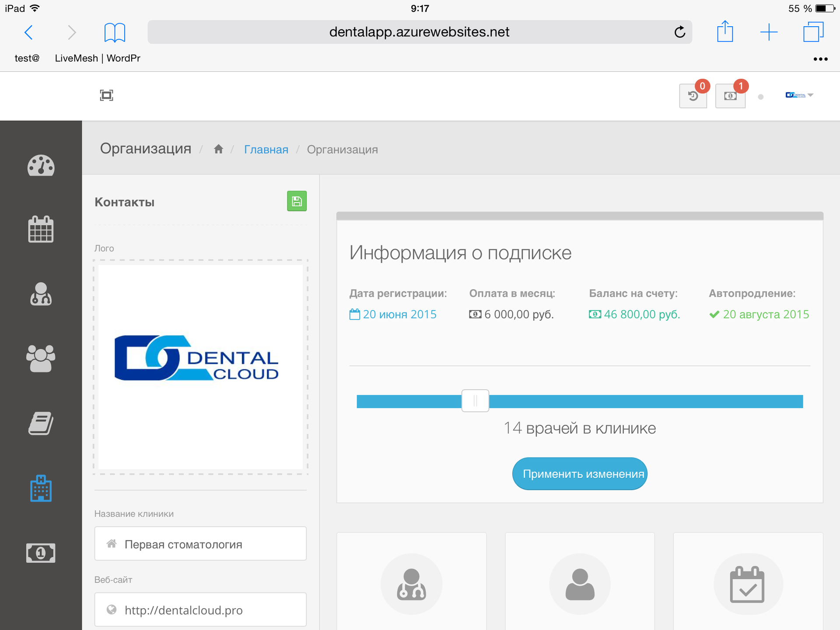Open history notifications with badge 0
Viewport: 840px width, 630px height.
pyautogui.click(x=693, y=96)
